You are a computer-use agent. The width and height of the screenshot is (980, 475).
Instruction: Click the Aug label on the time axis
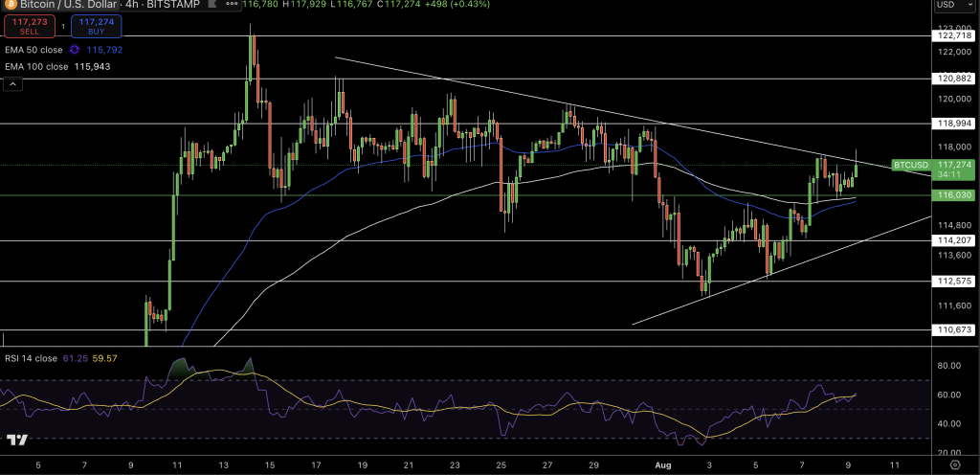pyautogui.click(x=664, y=465)
